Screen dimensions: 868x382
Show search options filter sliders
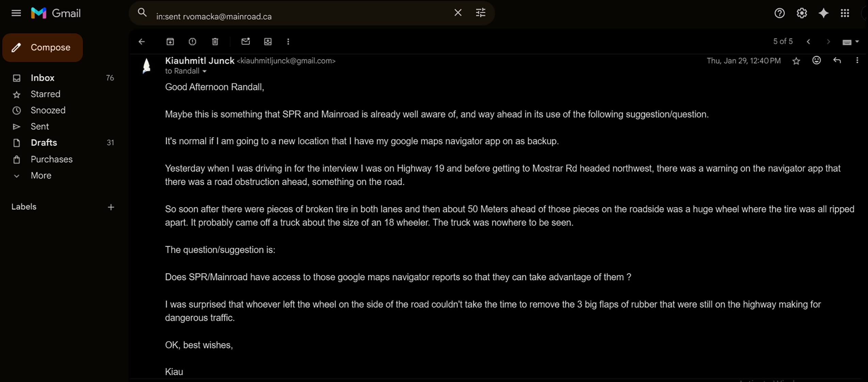tap(480, 13)
